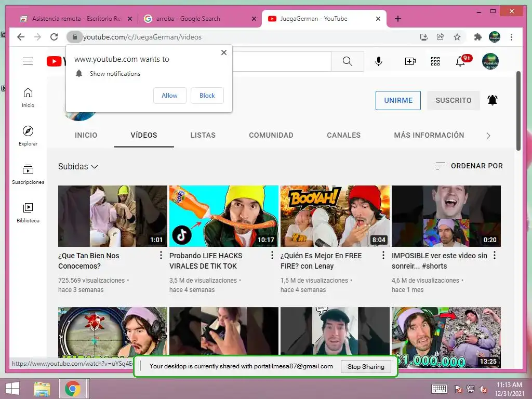Open the ORDENAR POR sort menu
The image size is (532, 399).
(469, 166)
